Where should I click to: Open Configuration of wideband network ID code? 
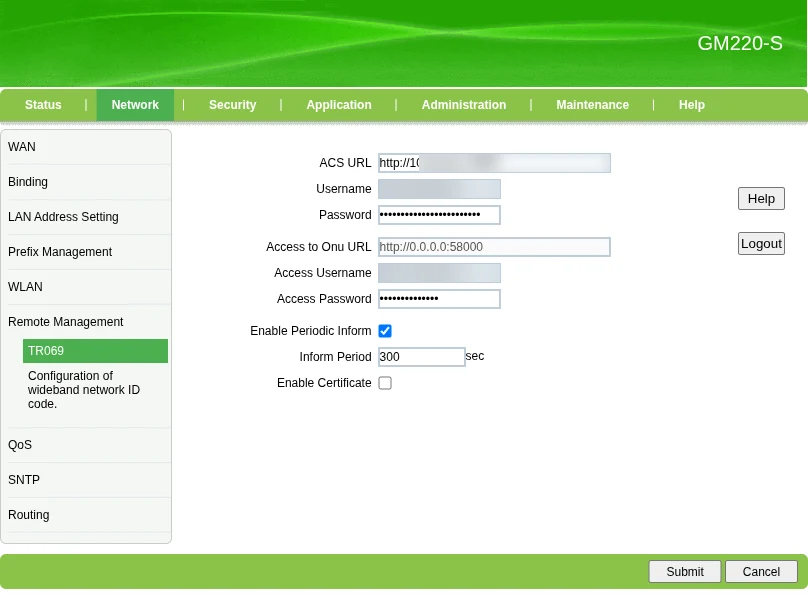click(x=84, y=390)
